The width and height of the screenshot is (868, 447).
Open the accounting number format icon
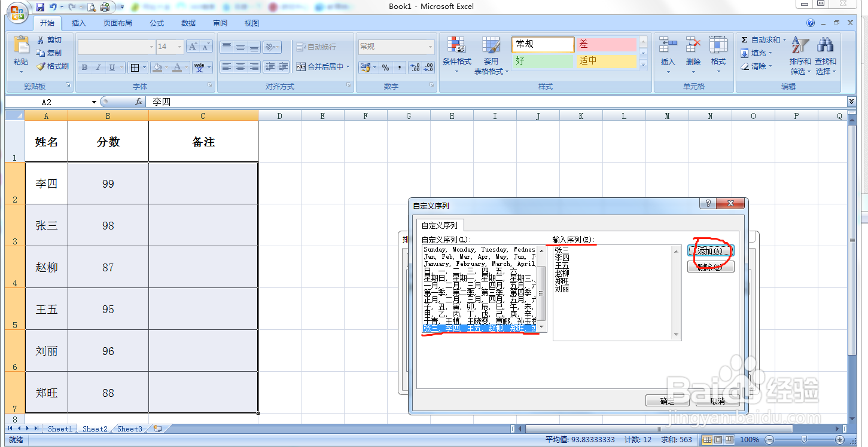365,68
